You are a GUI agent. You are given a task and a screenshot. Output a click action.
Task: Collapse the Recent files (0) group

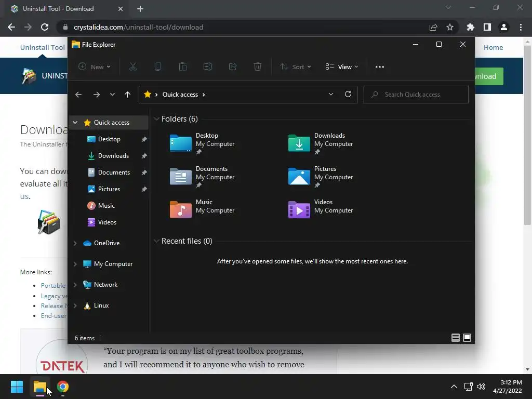156,241
